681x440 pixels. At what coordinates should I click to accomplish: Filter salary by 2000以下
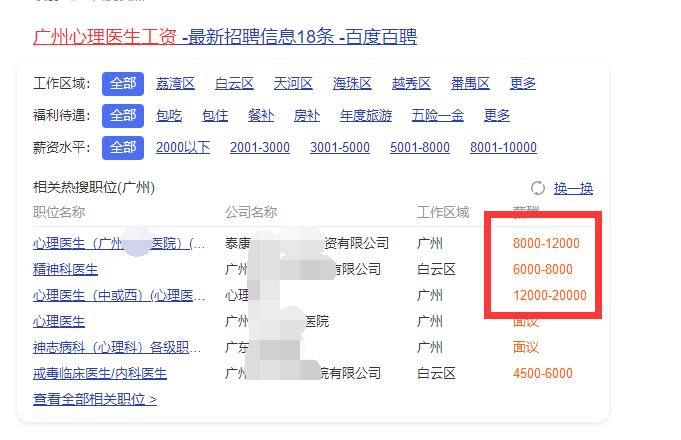183,148
